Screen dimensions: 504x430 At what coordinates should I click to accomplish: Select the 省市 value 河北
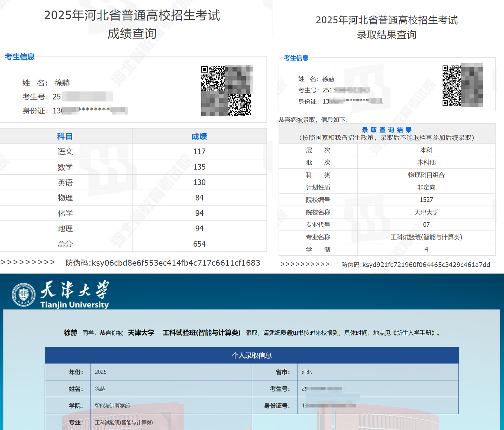click(307, 372)
